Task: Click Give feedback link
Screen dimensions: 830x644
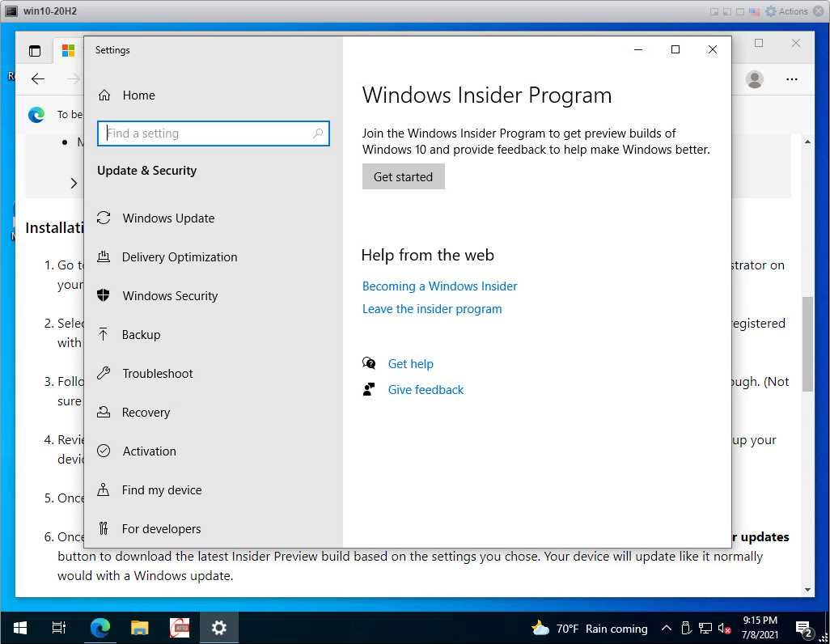Action: (426, 390)
